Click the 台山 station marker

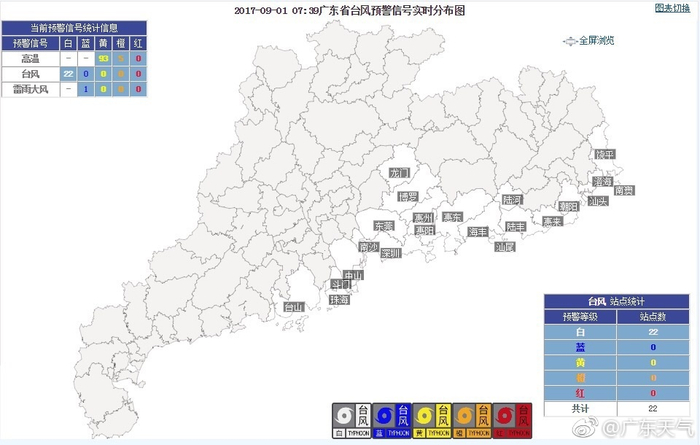(x=294, y=307)
